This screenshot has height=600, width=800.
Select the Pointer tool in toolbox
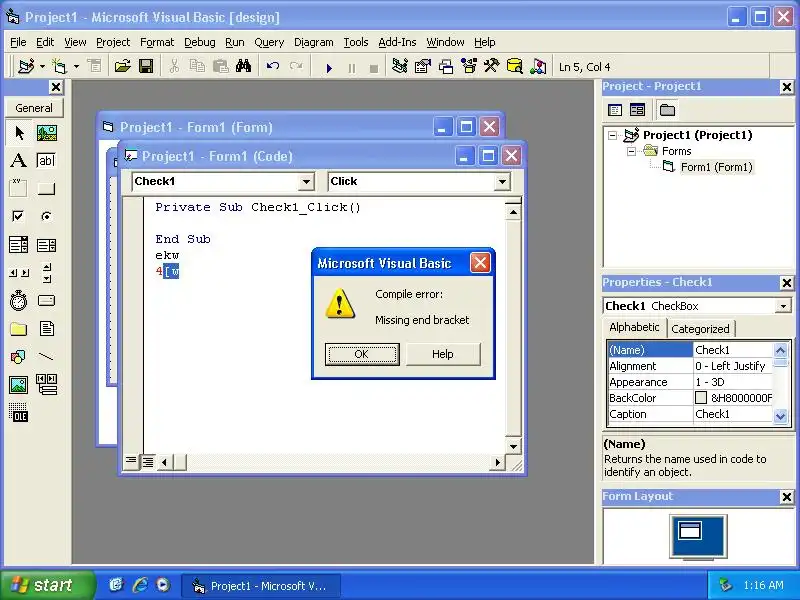[x=19, y=133]
